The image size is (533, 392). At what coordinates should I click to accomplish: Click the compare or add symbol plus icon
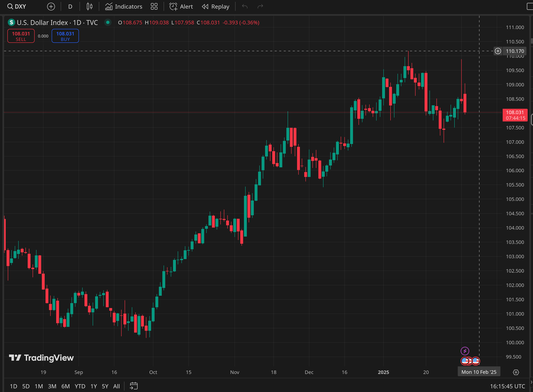pos(51,7)
